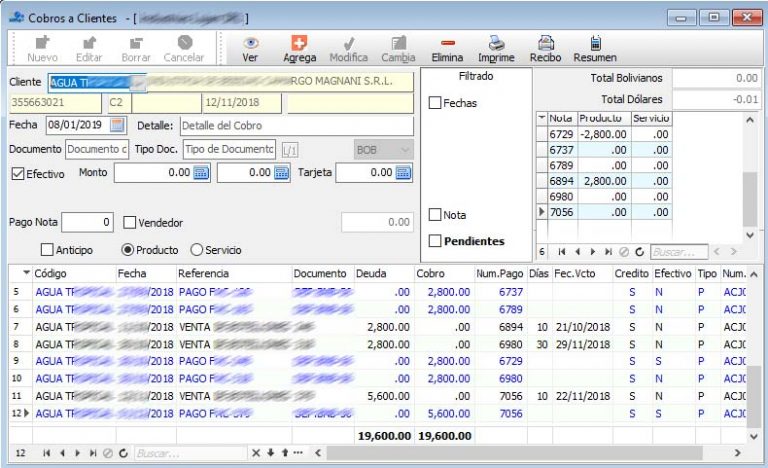Click the Tipo de Documento field
The height and width of the screenshot is (468, 768).
tap(229, 149)
